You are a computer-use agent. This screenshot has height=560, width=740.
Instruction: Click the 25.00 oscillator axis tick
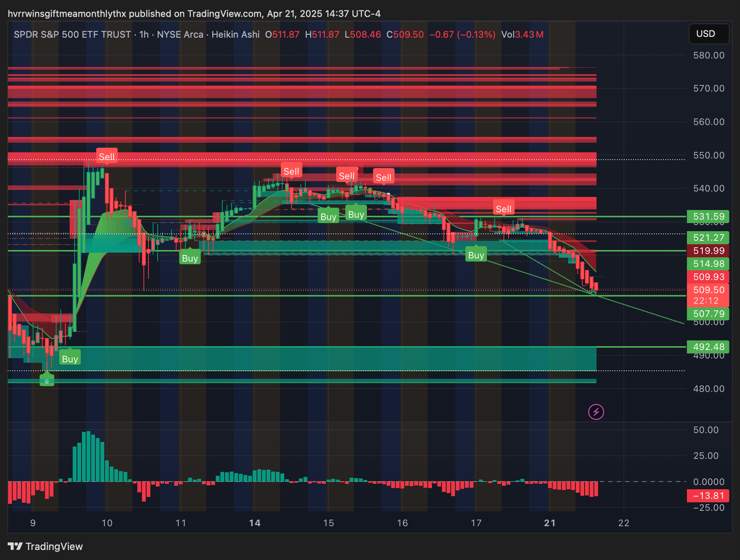click(x=706, y=456)
